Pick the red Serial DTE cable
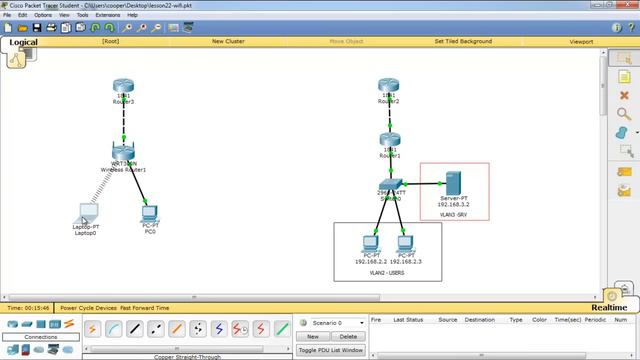 tap(261, 329)
